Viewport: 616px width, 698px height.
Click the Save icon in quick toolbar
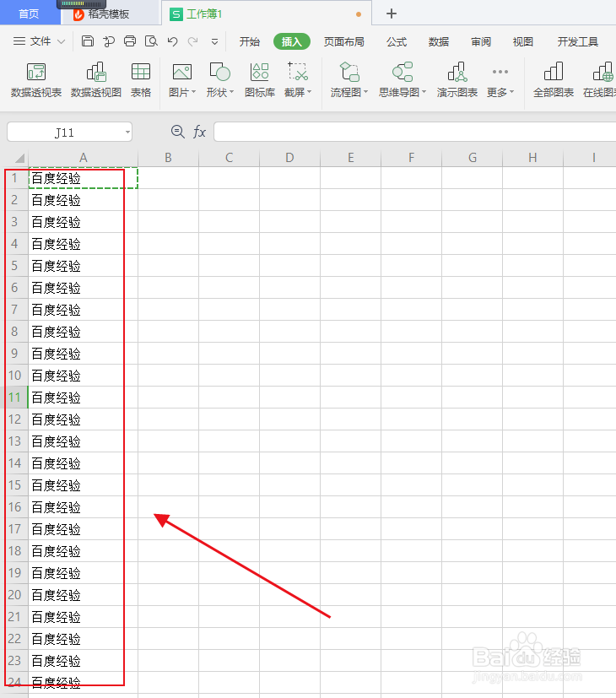click(x=88, y=41)
